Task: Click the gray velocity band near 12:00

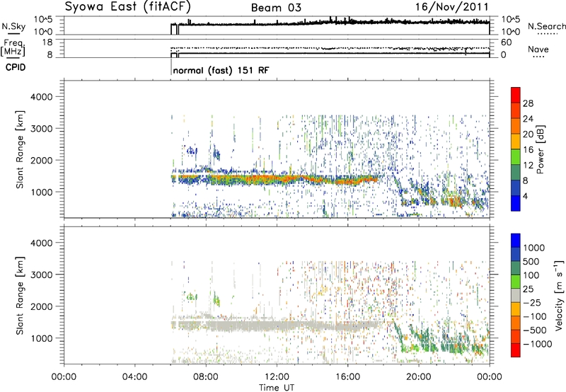Action: click(277, 325)
